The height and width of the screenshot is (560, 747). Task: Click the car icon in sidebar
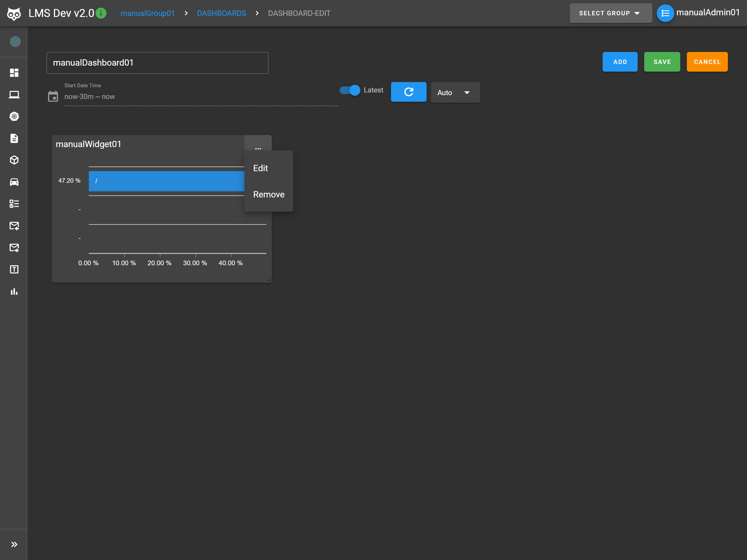coord(14,182)
